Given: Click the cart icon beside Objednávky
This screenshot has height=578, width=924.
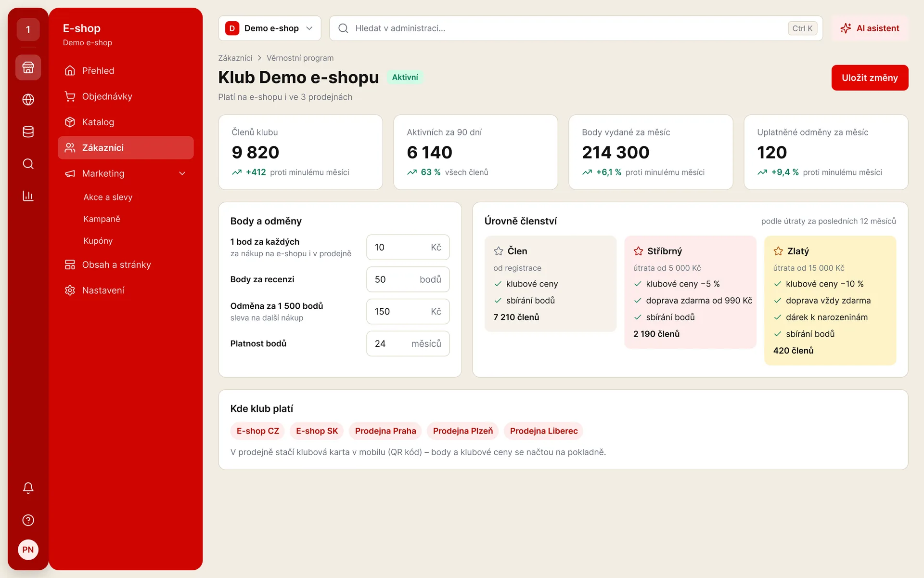Looking at the screenshot, I should point(70,96).
